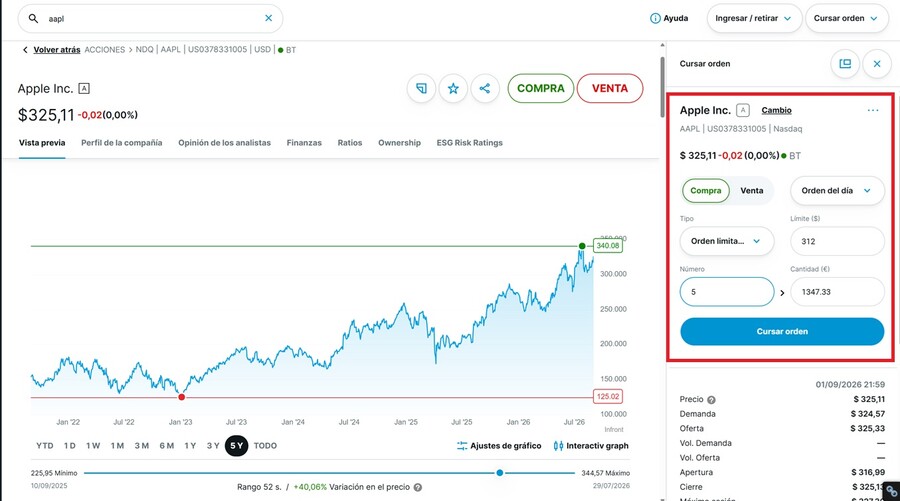Select 3M chart range

(x=142, y=446)
